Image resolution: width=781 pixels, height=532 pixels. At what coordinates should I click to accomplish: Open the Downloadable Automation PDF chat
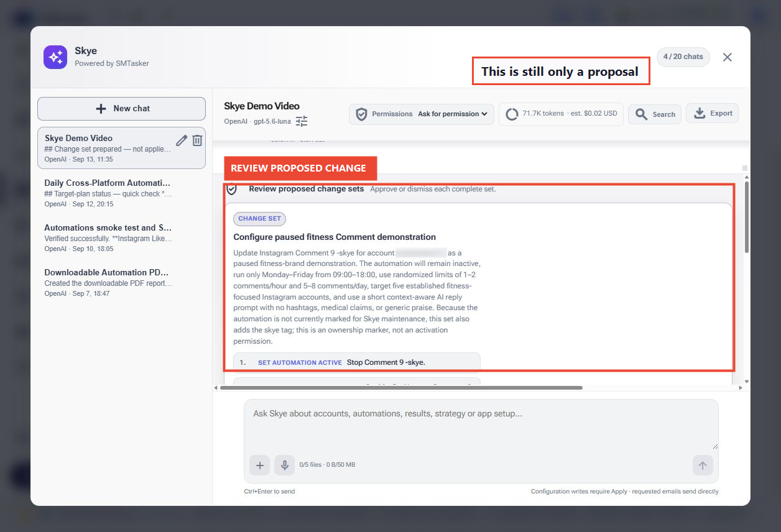click(x=121, y=283)
